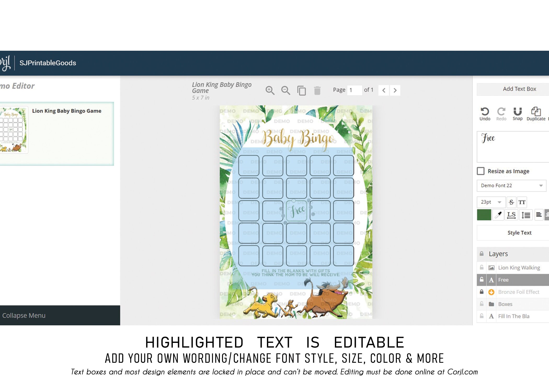Viewport: 549px width, 392px height.
Task: Click the image icon of Lion King Walking layer
Action: click(x=491, y=268)
